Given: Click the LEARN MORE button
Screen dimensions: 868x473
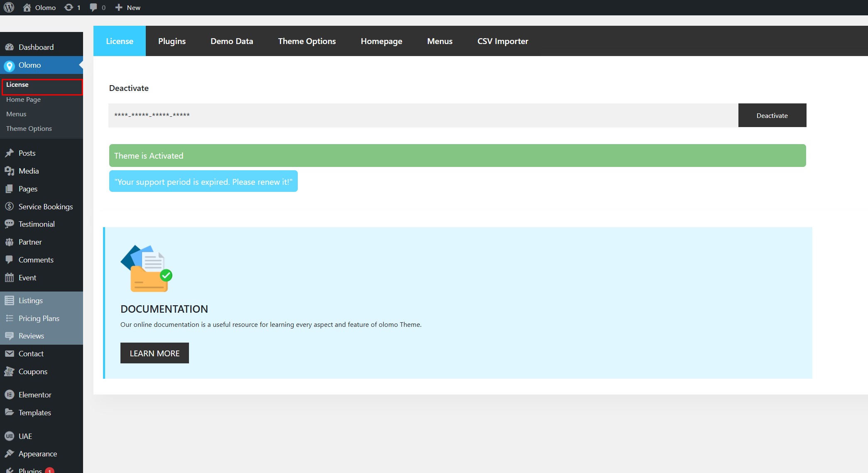Looking at the screenshot, I should pyautogui.click(x=154, y=353).
